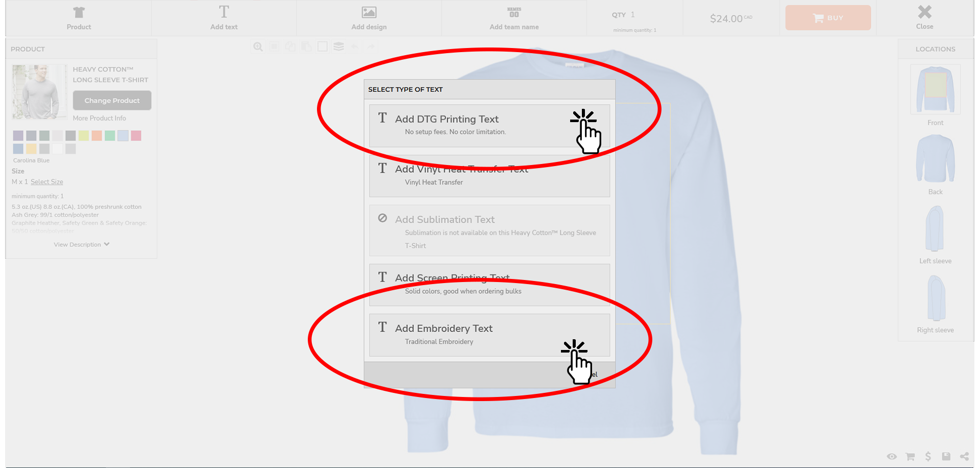
Task: Open the Select Size link
Action: [46, 181]
